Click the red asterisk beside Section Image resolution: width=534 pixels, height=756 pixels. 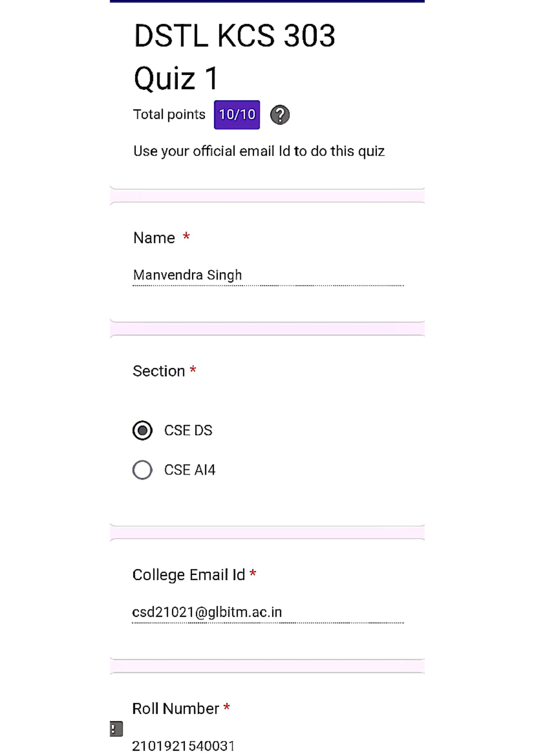pos(193,370)
